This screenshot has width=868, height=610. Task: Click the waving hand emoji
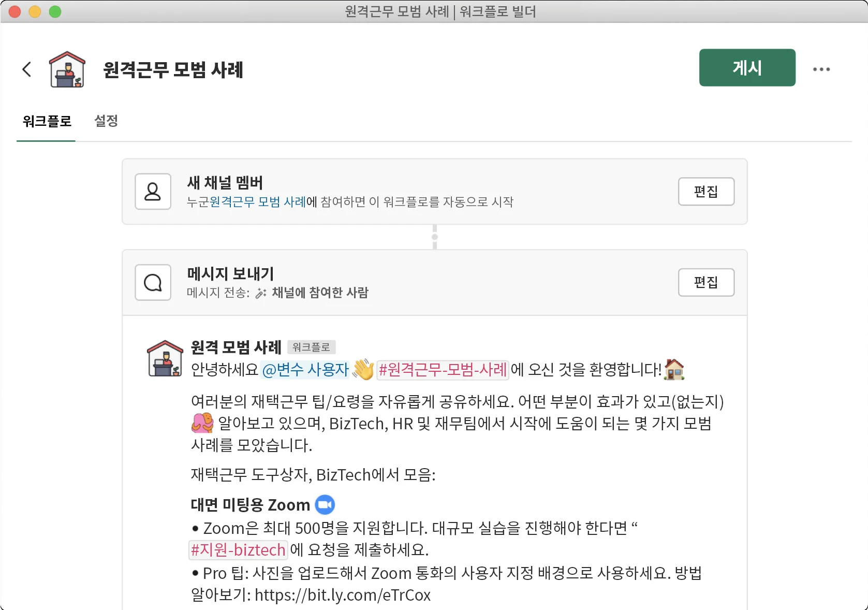tap(363, 370)
